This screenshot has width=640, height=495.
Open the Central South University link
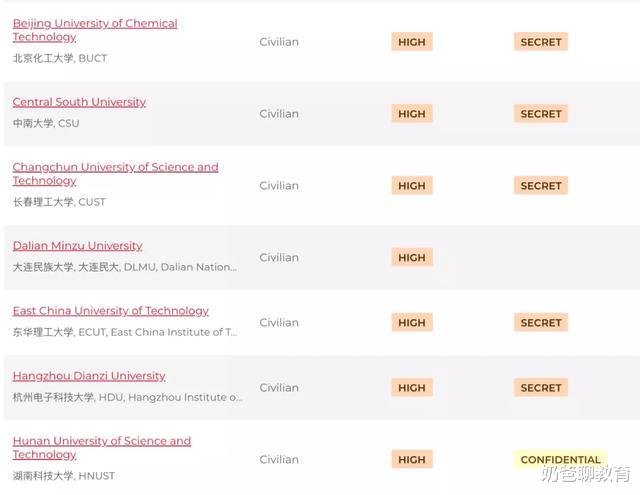pos(79,102)
